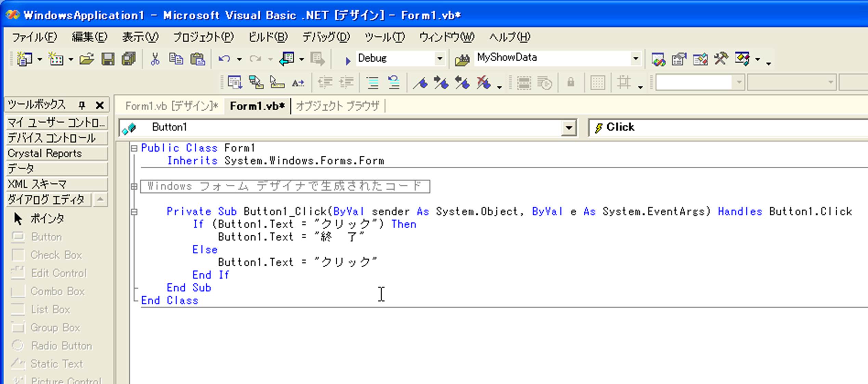Click the Paste clipboard icon
Image resolution: width=868 pixels, height=384 pixels.
tap(197, 59)
